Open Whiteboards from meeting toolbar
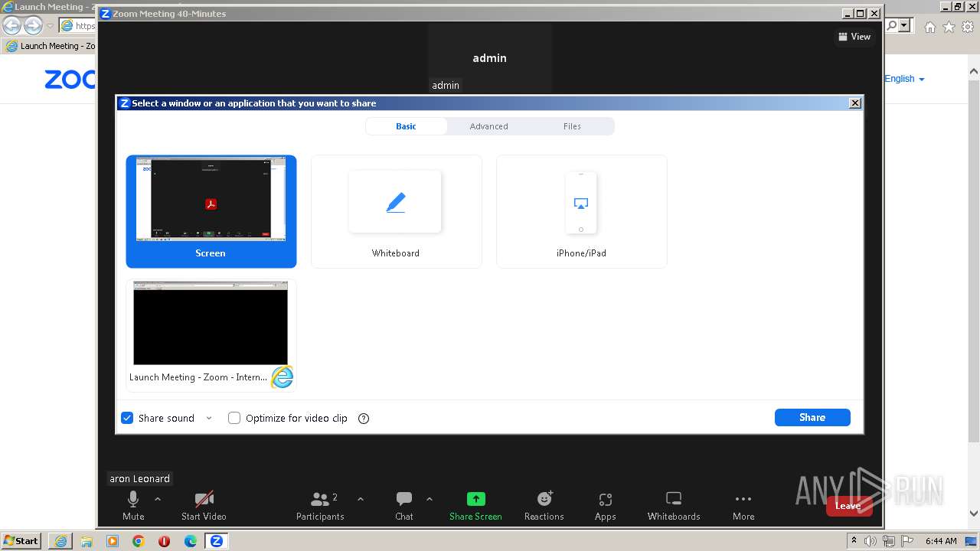The height and width of the screenshot is (551, 980). pos(674,506)
